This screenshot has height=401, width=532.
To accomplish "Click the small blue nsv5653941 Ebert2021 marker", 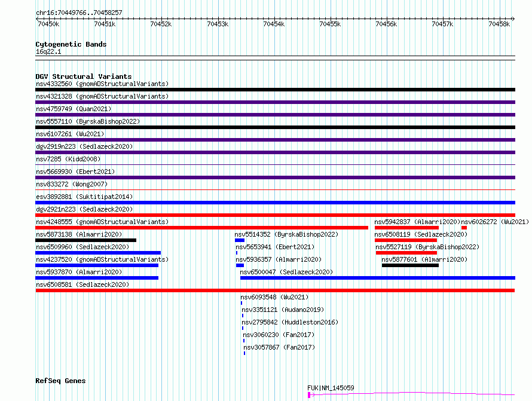I will (x=237, y=253).
